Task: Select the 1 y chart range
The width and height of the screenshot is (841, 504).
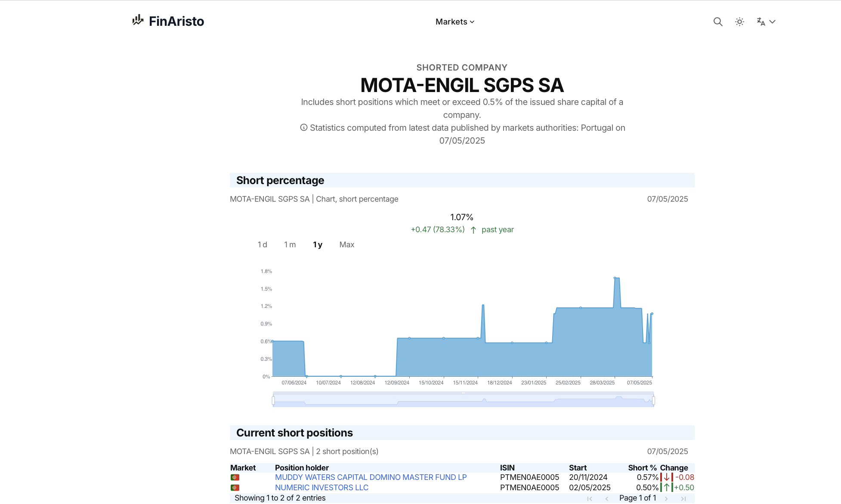Action: coord(318,245)
